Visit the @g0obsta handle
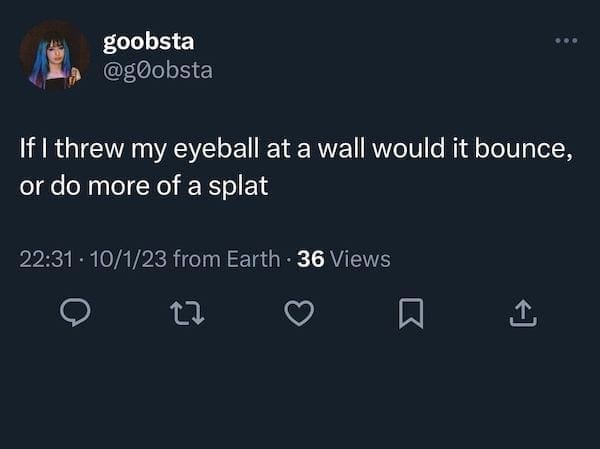Viewport: 600px width, 449px height. [158, 70]
